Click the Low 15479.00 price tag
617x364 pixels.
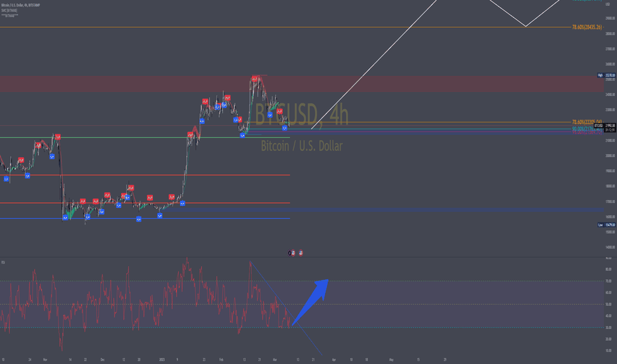(606, 225)
